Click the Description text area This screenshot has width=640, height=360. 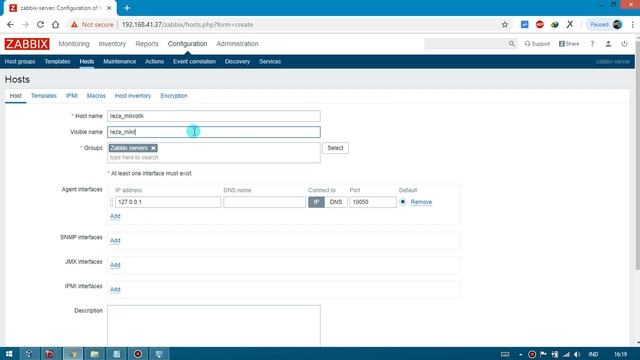click(x=214, y=326)
